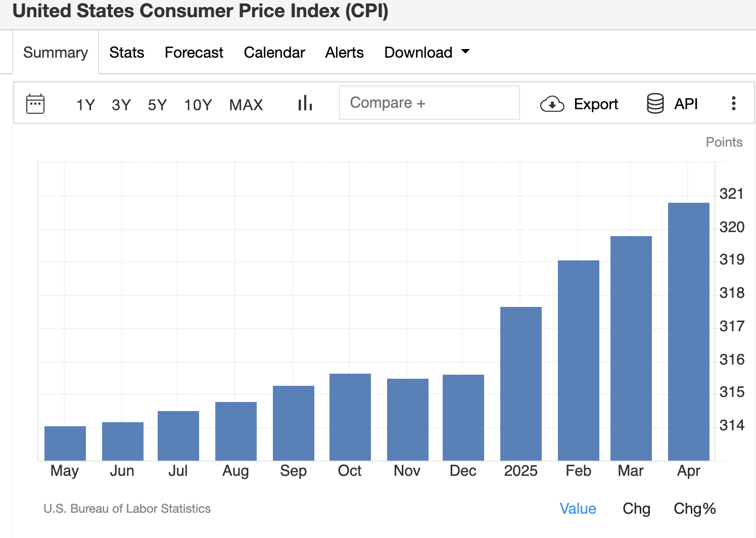Choose the 5Y time range
This screenshot has height=538, width=756.
(157, 105)
